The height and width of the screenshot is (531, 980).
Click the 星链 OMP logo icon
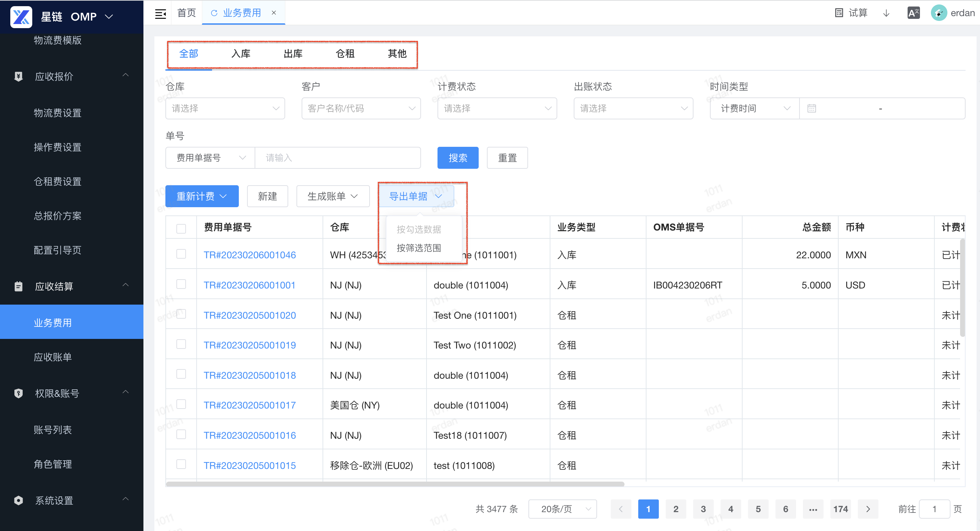point(21,17)
